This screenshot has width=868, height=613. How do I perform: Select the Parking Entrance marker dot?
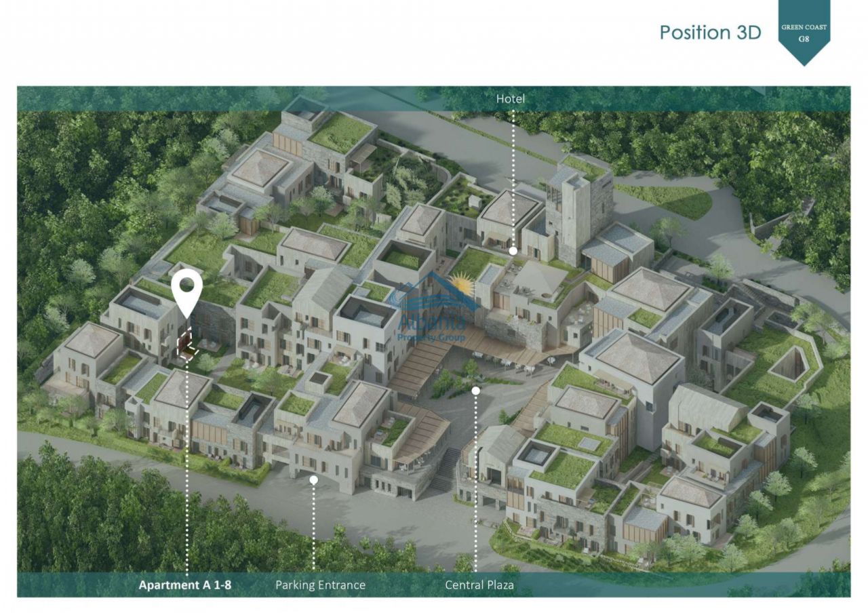tap(313, 479)
